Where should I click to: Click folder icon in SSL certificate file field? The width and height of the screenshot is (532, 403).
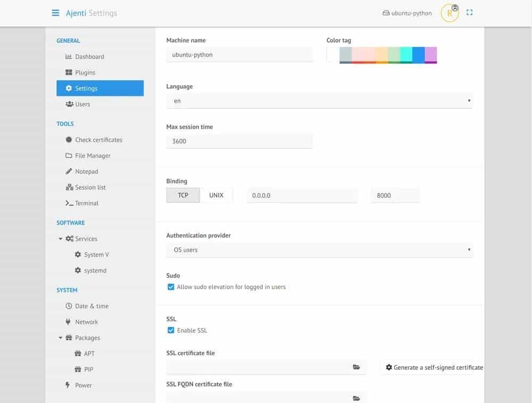(356, 367)
